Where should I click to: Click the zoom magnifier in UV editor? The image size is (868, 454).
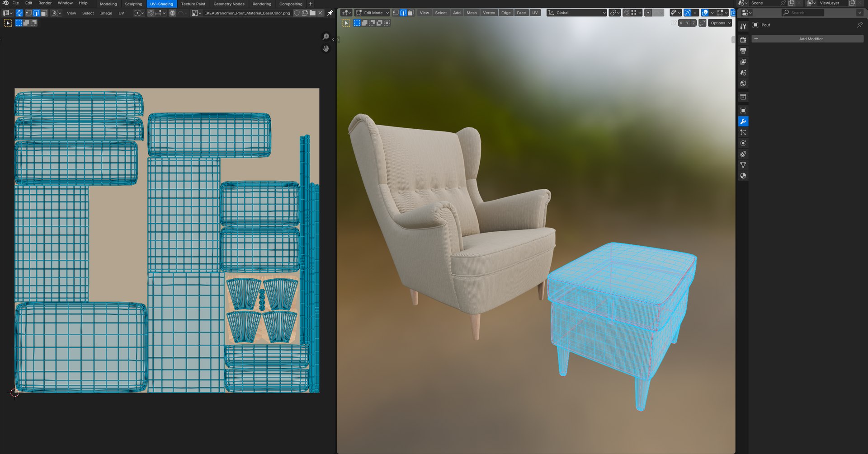click(x=326, y=37)
